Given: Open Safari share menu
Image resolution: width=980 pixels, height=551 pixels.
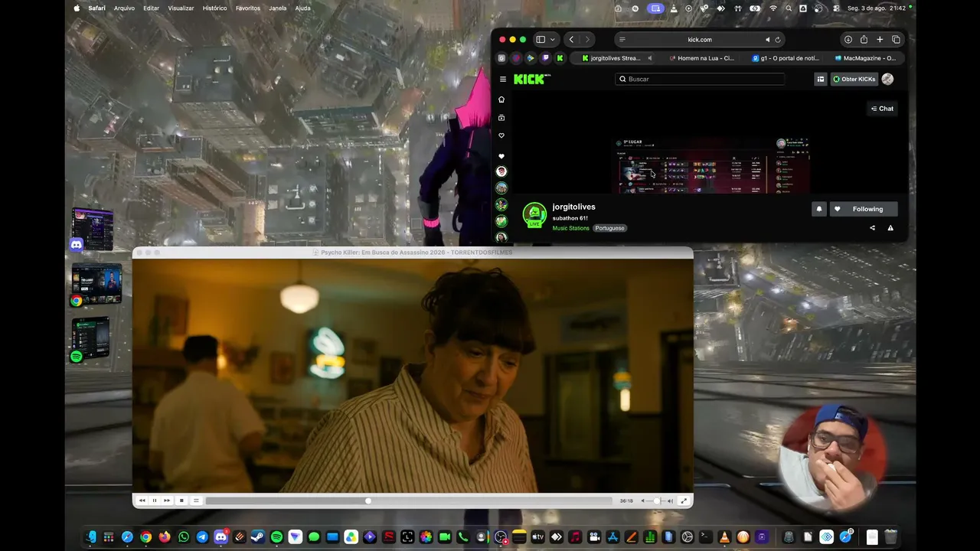Looking at the screenshot, I should point(864,40).
